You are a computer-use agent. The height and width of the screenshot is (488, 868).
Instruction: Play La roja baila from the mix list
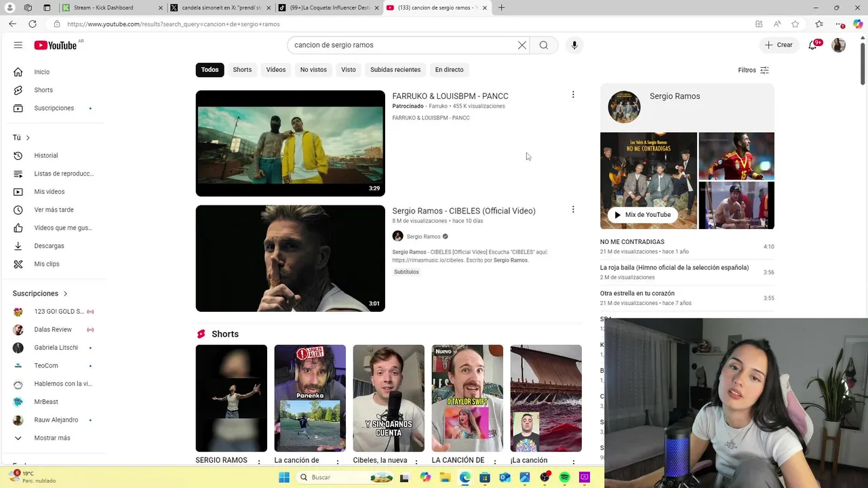click(687, 272)
